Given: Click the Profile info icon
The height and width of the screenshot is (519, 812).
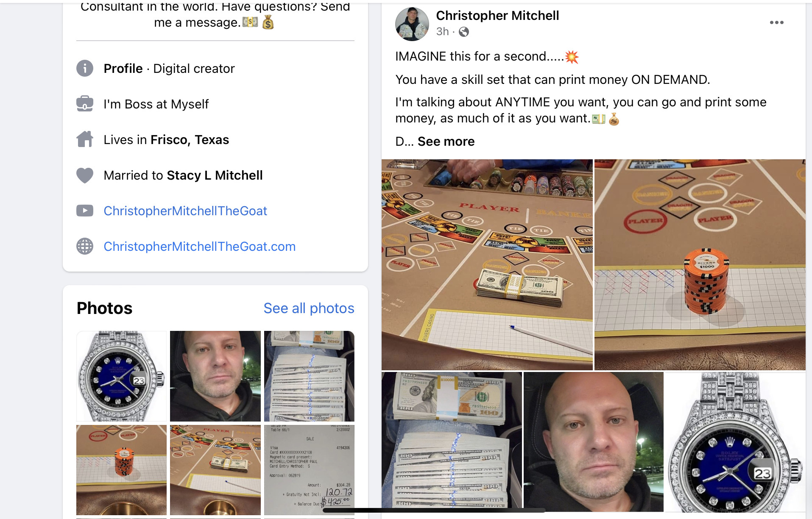Looking at the screenshot, I should pos(85,68).
